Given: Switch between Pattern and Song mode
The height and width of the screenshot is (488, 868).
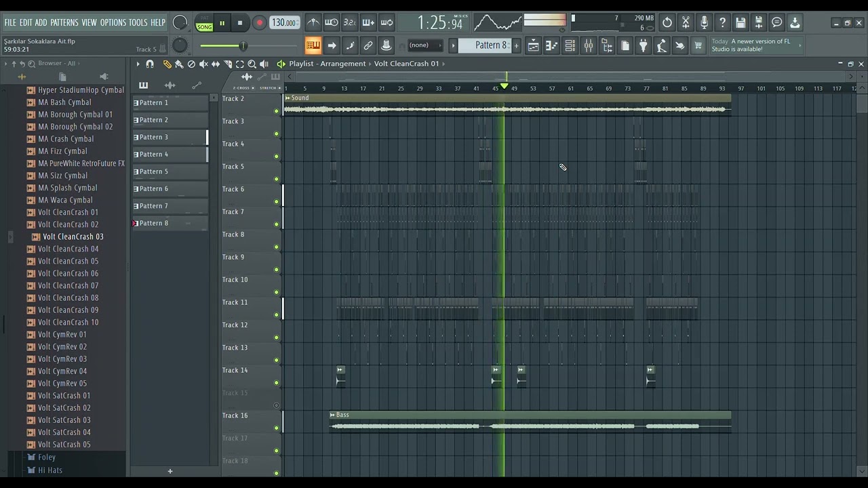Looking at the screenshot, I should 204,23.
